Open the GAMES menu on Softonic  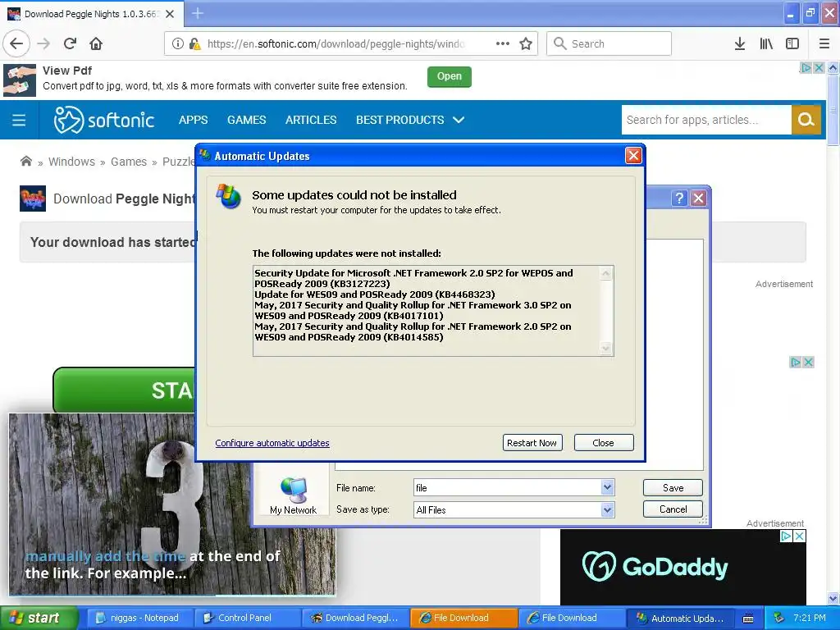246,120
